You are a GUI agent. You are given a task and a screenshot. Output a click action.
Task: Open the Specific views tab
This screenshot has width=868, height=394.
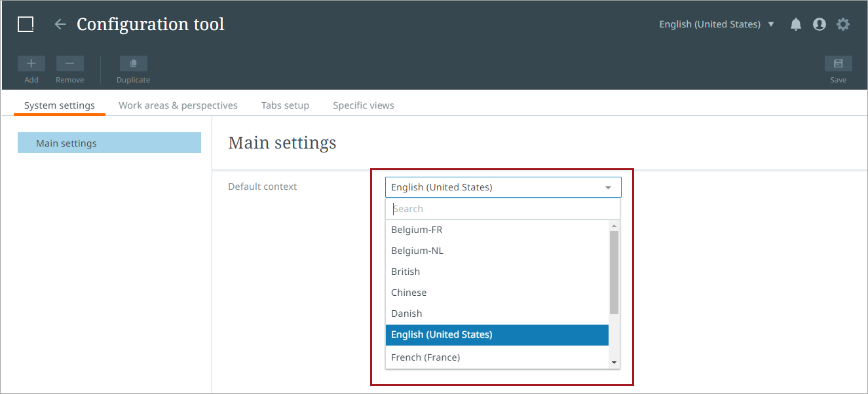click(364, 105)
